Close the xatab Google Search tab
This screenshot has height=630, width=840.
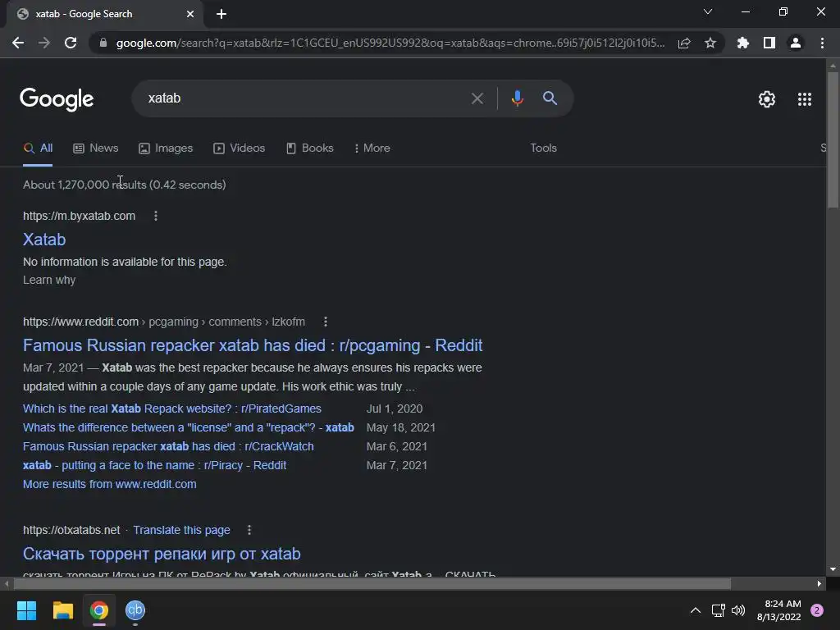(190, 14)
